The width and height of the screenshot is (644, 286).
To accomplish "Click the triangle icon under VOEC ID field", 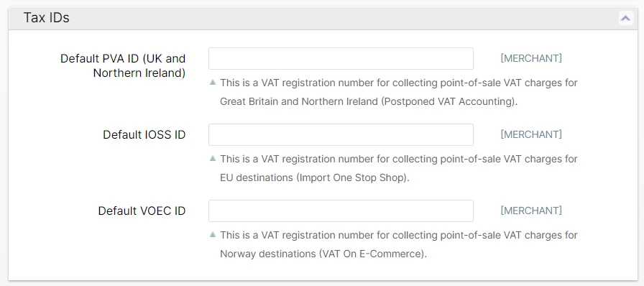I will [x=213, y=235].
